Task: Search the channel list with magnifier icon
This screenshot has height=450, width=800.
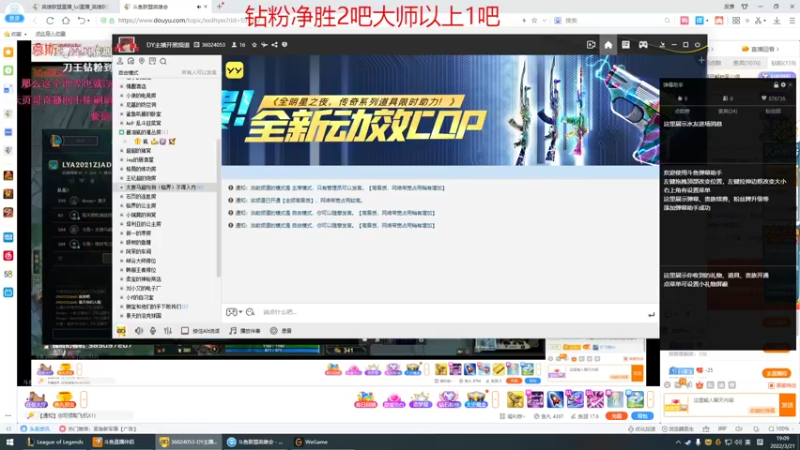Action: click(x=163, y=61)
